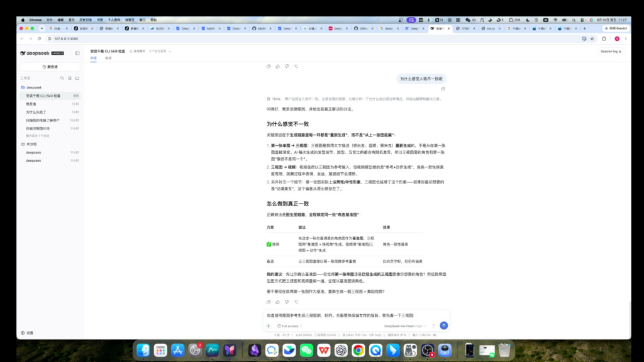Switch to the GitHub browser tab
Screen dimensions: 644x362
pos(364,28)
